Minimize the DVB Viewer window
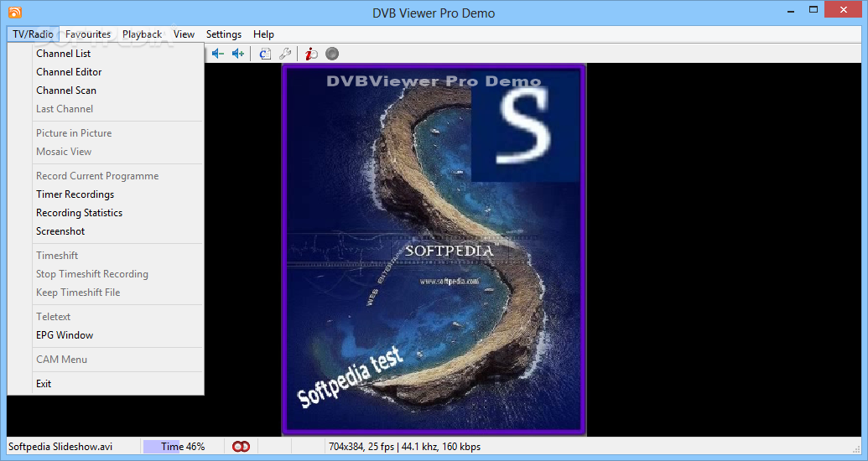The height and width of the screenshot is (461, 868). coord(789,10)
